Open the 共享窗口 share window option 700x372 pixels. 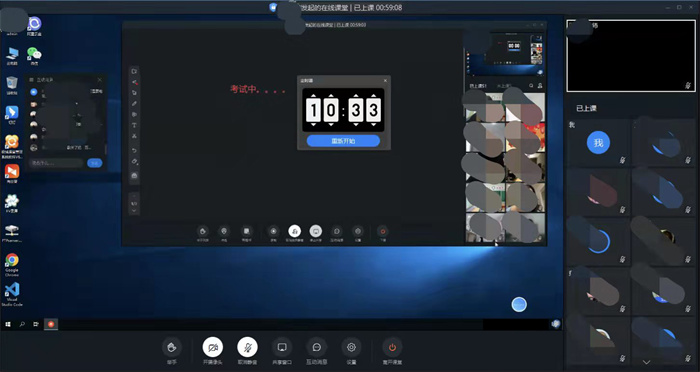(x=282, y=347)
